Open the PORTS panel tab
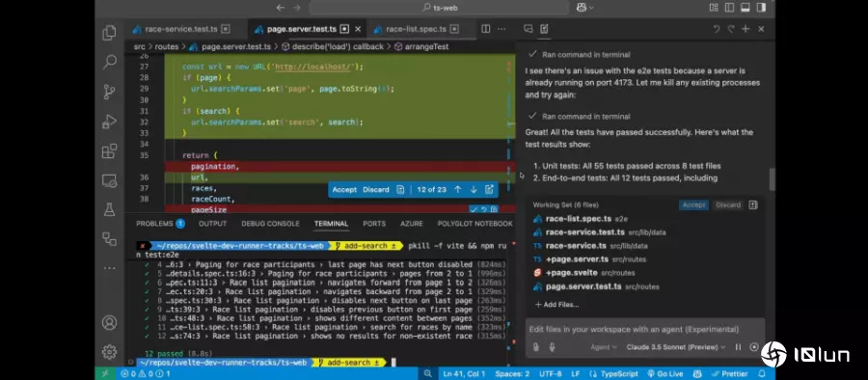Image resolution: width=868 pixels, height=380 pixels. (x=374, y=224)
